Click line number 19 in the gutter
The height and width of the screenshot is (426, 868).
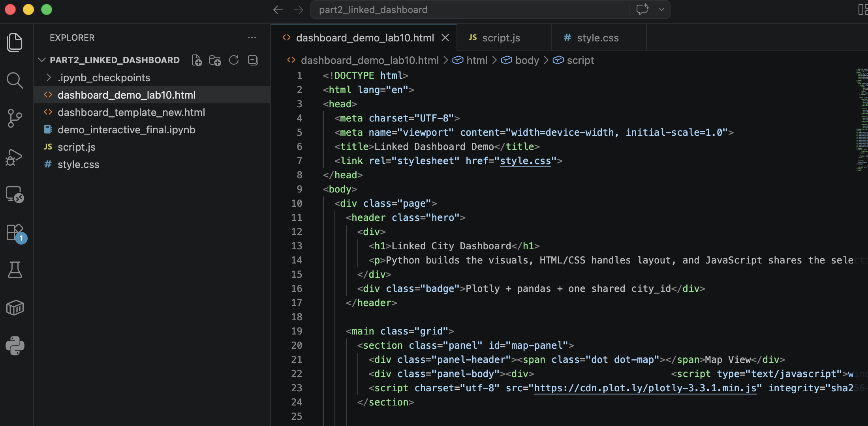[297, 331]
